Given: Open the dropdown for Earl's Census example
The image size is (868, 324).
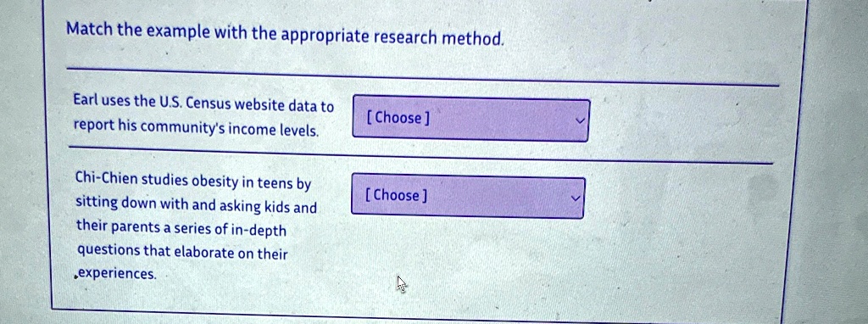Looking at the screenshot, I should click(470, 119).
